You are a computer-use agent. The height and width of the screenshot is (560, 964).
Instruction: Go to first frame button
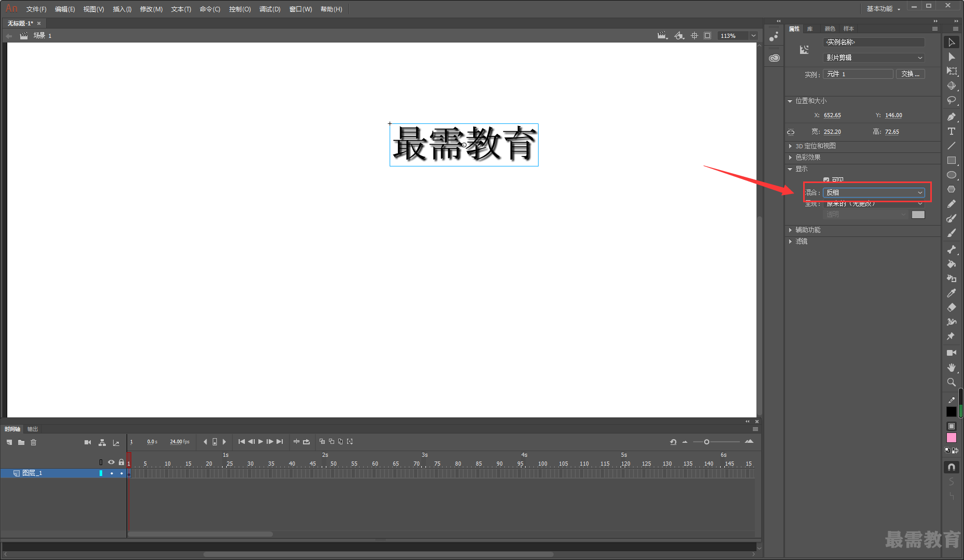pos(241,442)
